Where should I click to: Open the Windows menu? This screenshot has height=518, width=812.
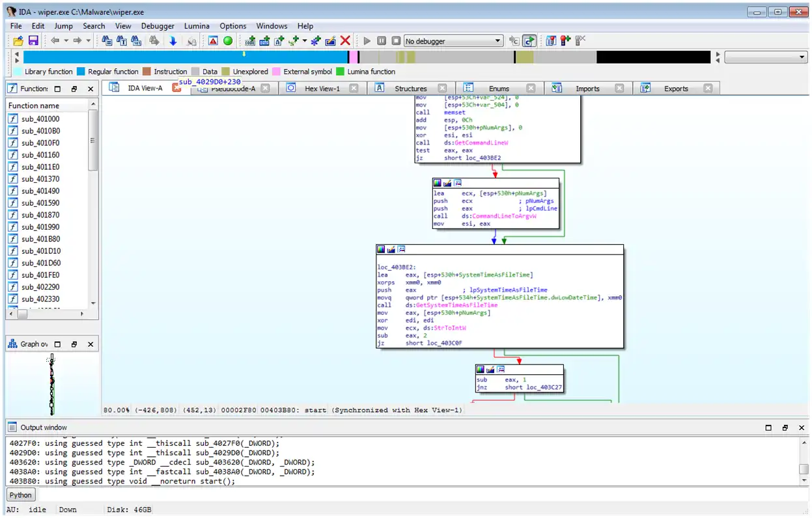pos(272,26)
